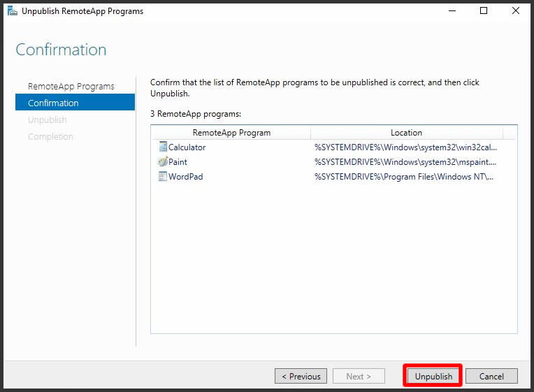
Task: Minimize the wizard window
Action: [x=452, y=10]
